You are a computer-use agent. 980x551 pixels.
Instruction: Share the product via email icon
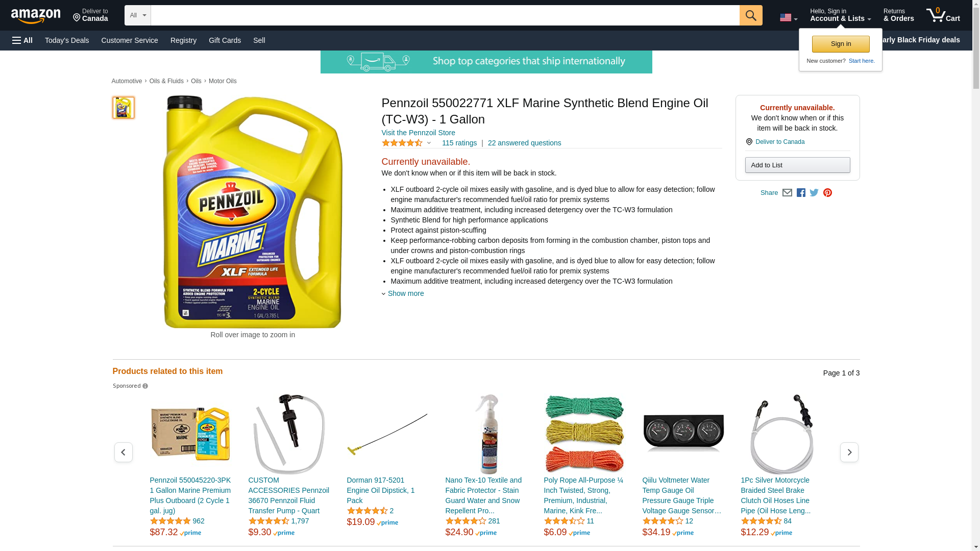[787, 193]
